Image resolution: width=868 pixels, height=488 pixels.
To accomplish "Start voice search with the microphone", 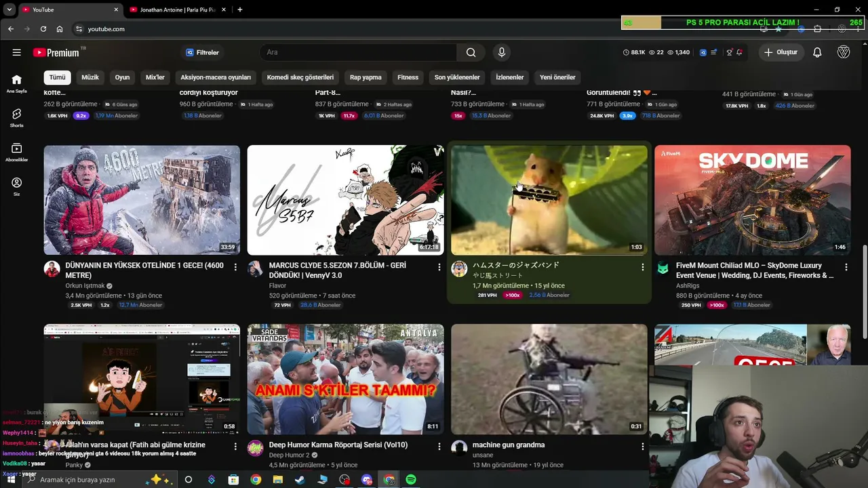I will point(502,52).
